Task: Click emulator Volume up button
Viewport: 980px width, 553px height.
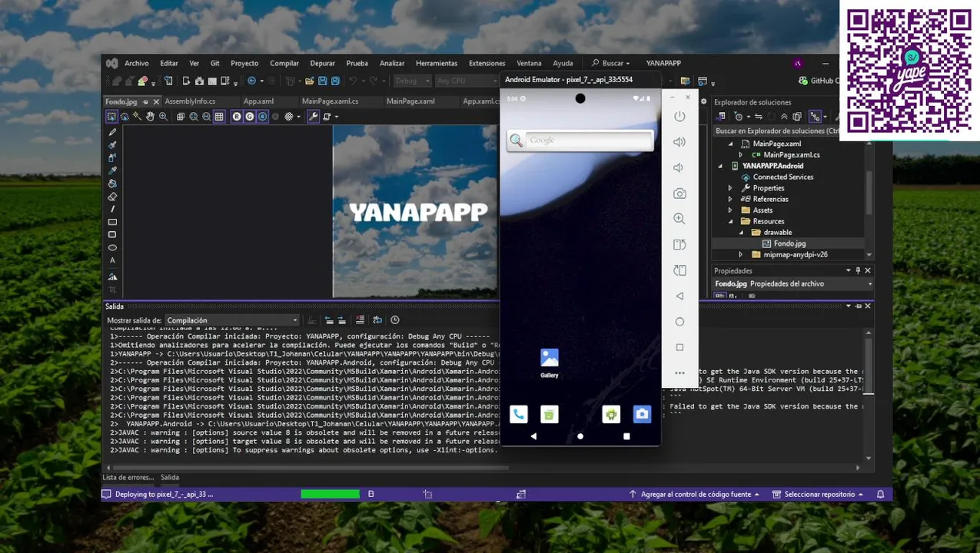Action: tap(679, 142)
